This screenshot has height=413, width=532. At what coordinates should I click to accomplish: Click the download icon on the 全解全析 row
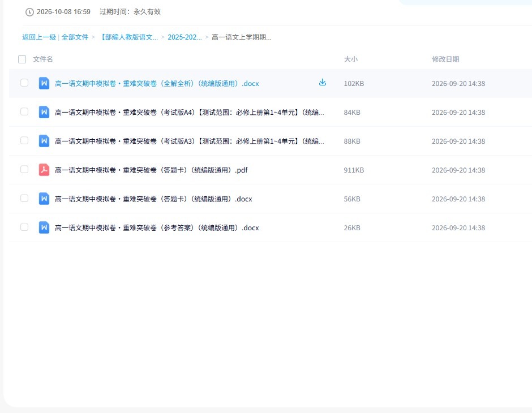tap(323, 83)
